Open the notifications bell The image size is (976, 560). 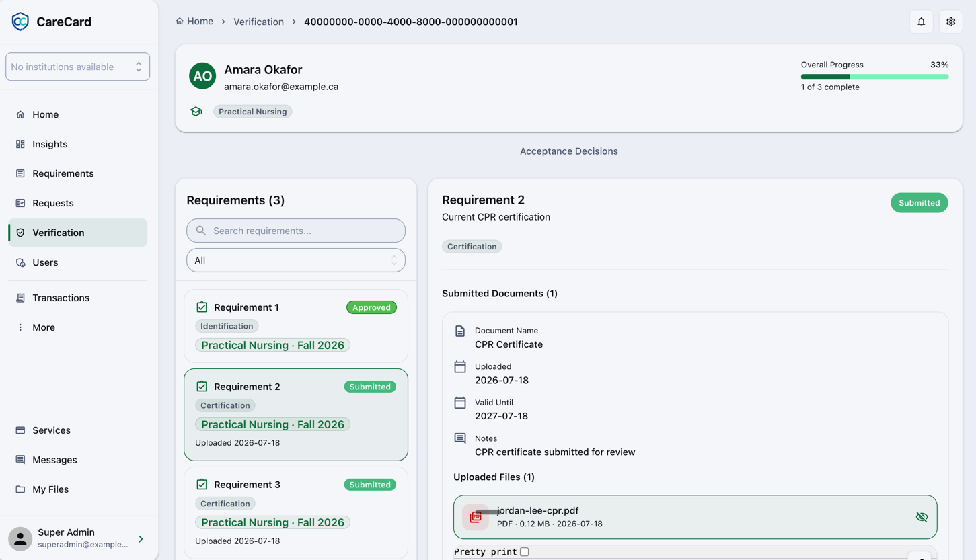click(922, 22)
